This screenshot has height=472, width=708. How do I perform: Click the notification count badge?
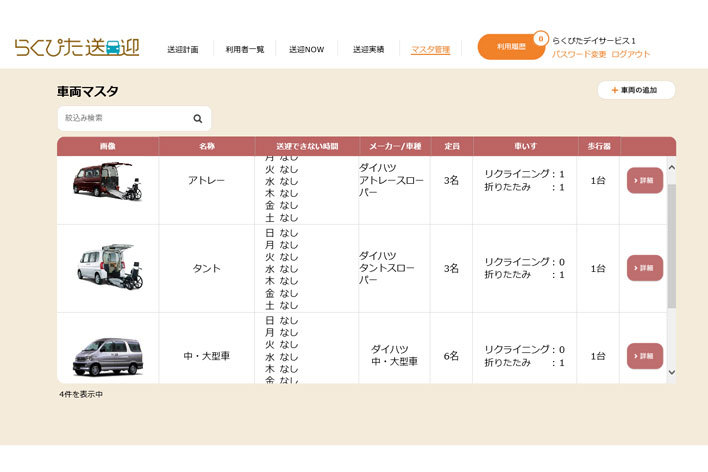click(540, 39)
